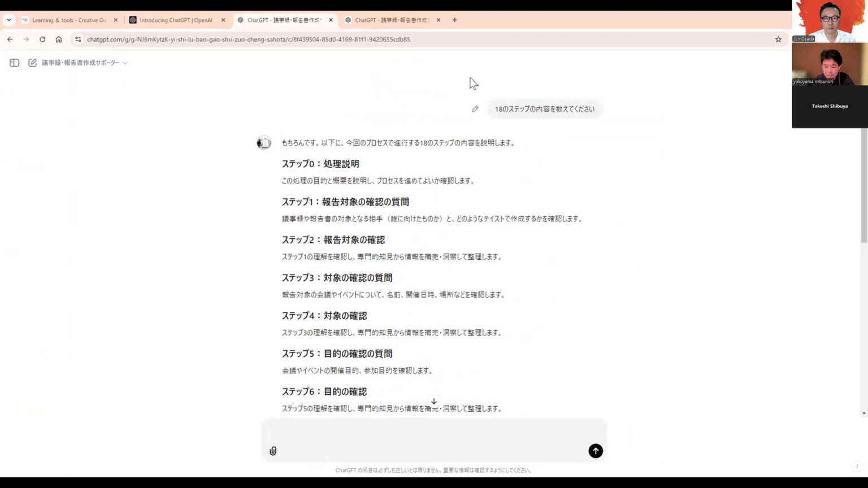This screenshot has width=868, height=488.
Task: Toggle the browser profile menu arrow
Action: point(8,20)
